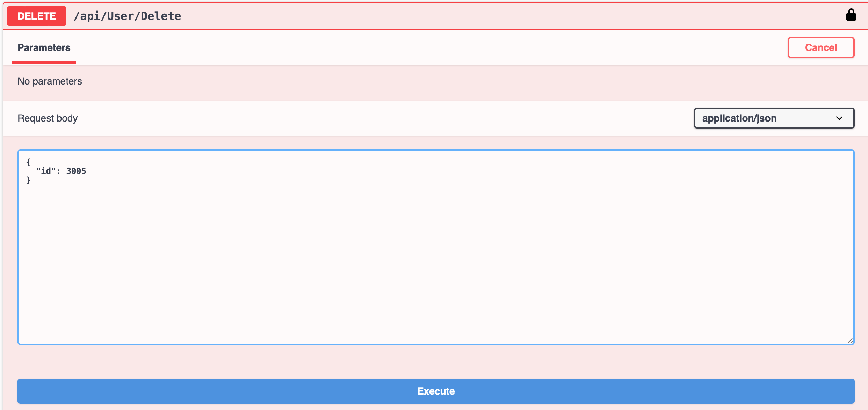Click the red DELETE method badge

click(37, 16)
